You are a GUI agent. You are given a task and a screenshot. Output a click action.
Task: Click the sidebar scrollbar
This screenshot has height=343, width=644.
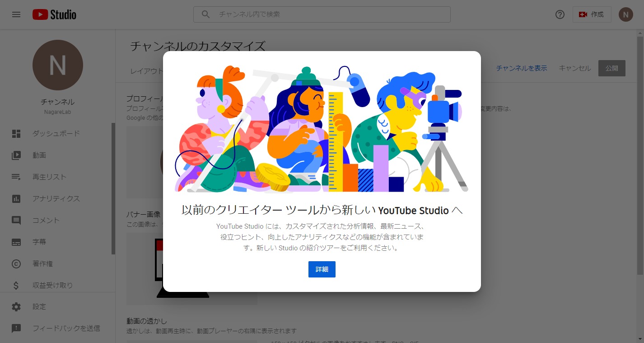pos(113,188)
